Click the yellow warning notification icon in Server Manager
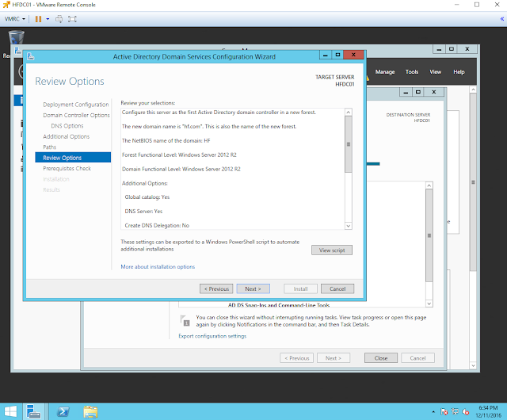Screen dimensions: 507x420 point(368,78)
